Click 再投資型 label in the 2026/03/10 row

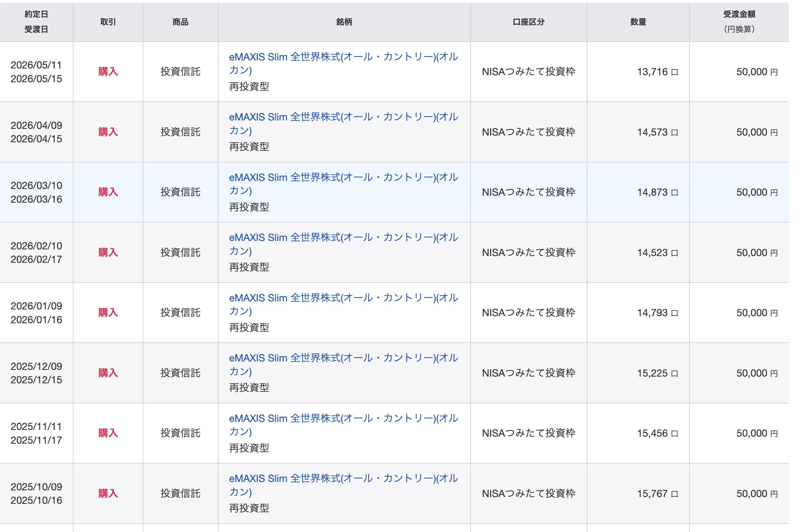click(249, 207)
